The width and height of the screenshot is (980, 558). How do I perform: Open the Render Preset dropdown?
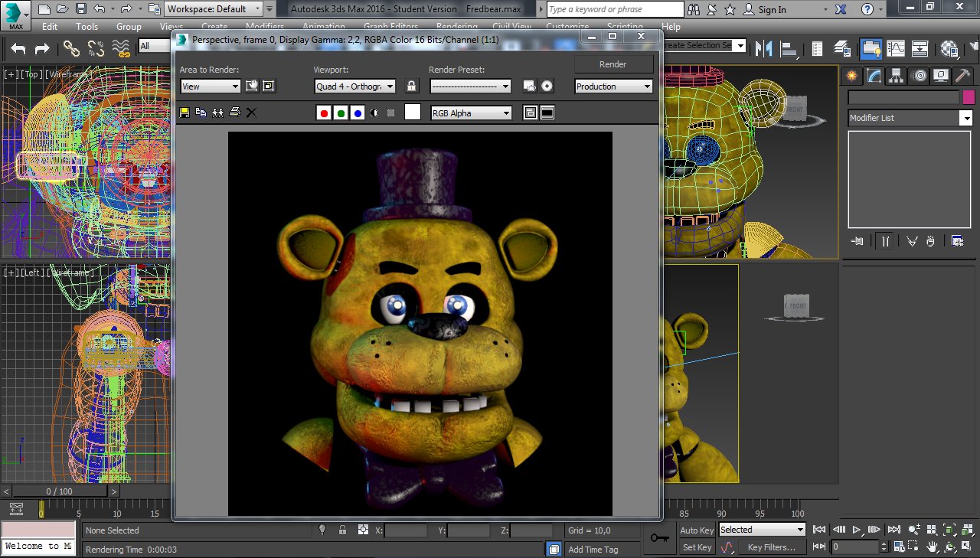coord(470,86)
